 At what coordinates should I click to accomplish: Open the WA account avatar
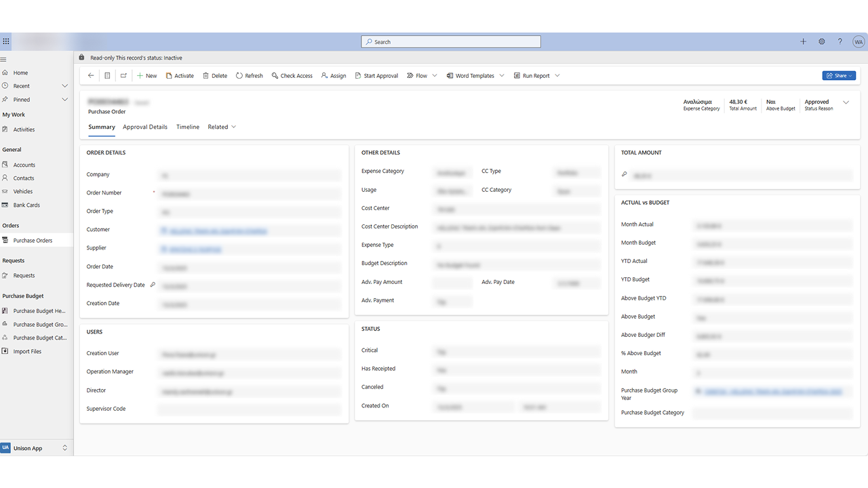(x=859, y=41)
